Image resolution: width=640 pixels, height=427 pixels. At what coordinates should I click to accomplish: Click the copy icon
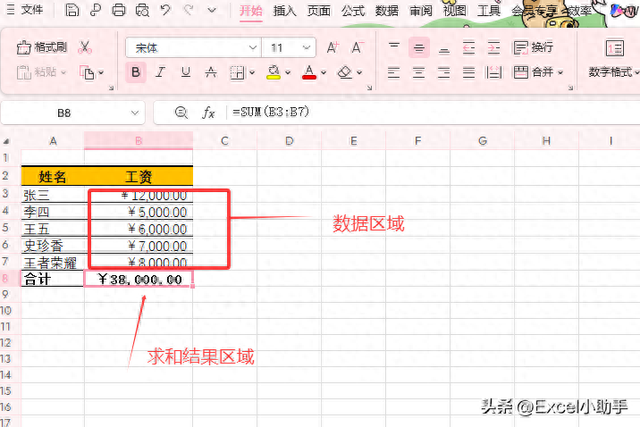(87, 73)
